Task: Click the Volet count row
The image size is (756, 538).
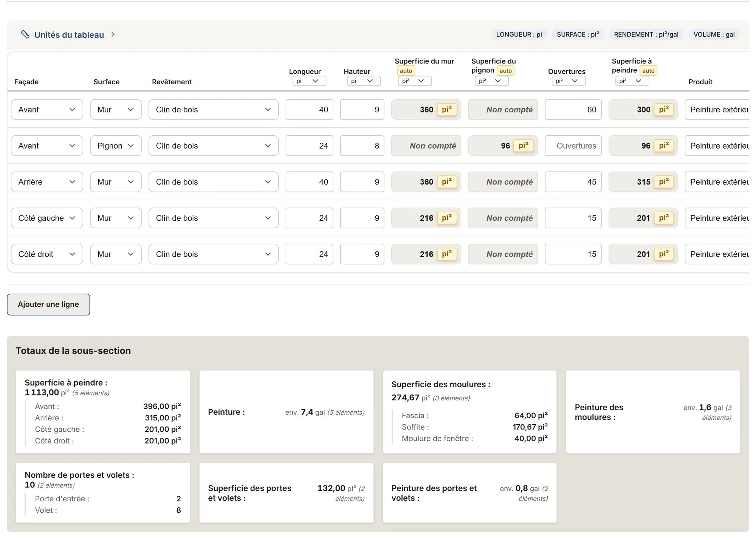Action: coord(108,510)
